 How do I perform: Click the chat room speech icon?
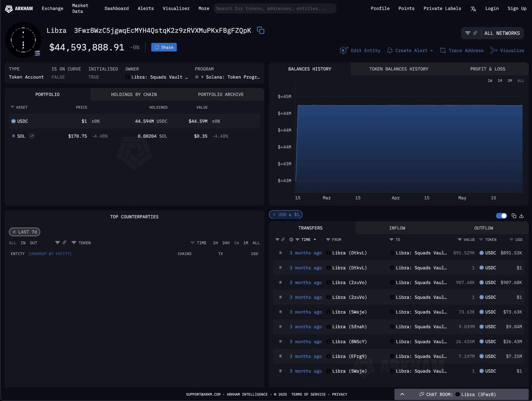tap(422, 394)
